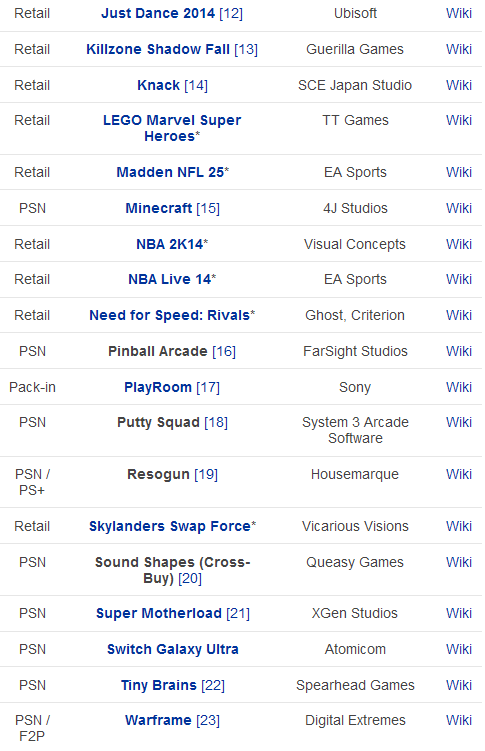Open the Tiny Brains link
Image resolution: width=485 pixels, height=751 pixels.
[x=158, y=685]
